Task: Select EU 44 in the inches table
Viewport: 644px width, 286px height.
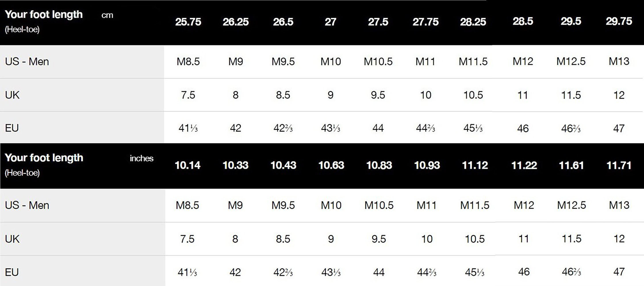Action: (379, 272)
